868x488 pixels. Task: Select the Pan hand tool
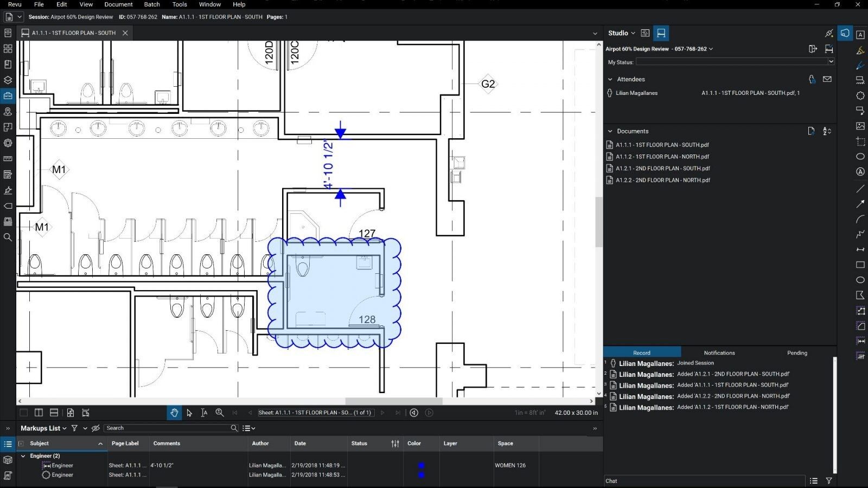pos(174,413)
